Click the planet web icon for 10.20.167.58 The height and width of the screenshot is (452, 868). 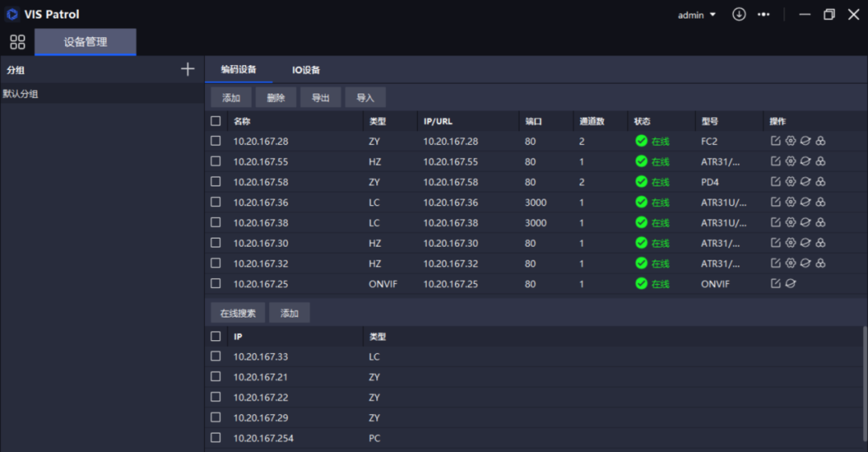click(x=805, y=182)
